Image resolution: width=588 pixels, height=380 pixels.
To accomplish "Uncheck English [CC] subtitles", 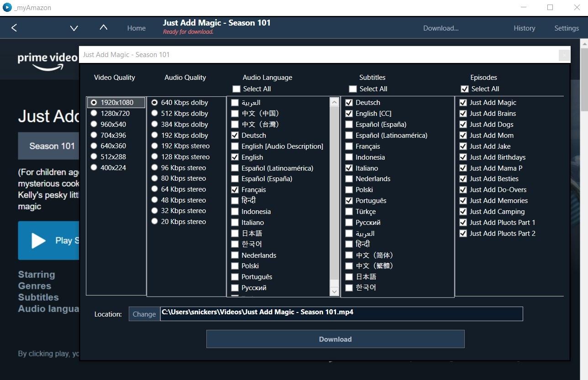I will coord(349,114).
